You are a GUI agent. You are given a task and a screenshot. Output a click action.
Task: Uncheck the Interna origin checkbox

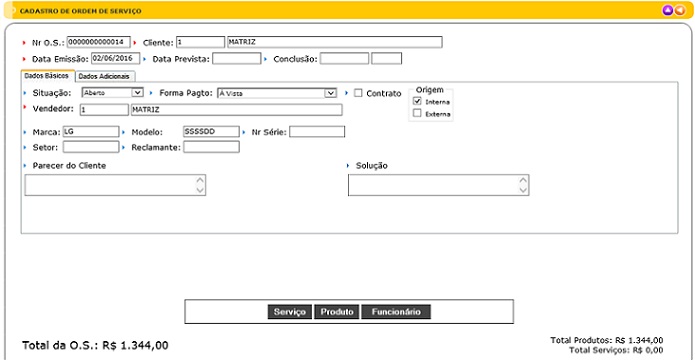[x=417, y=101]
